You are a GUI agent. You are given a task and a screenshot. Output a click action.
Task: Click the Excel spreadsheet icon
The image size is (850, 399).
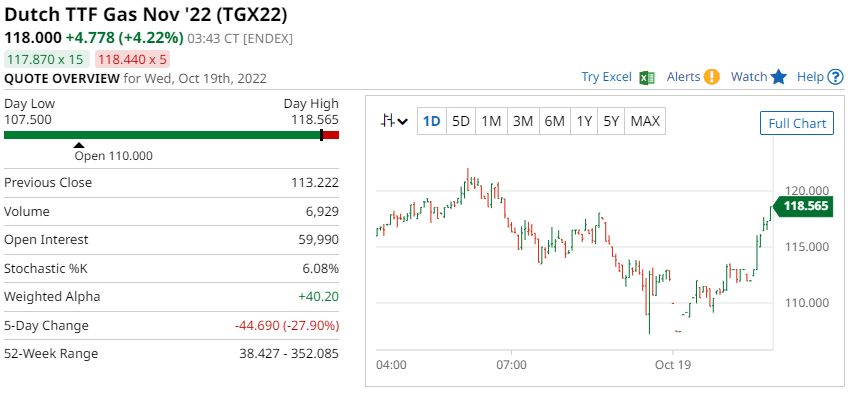(x=647, y=78)
